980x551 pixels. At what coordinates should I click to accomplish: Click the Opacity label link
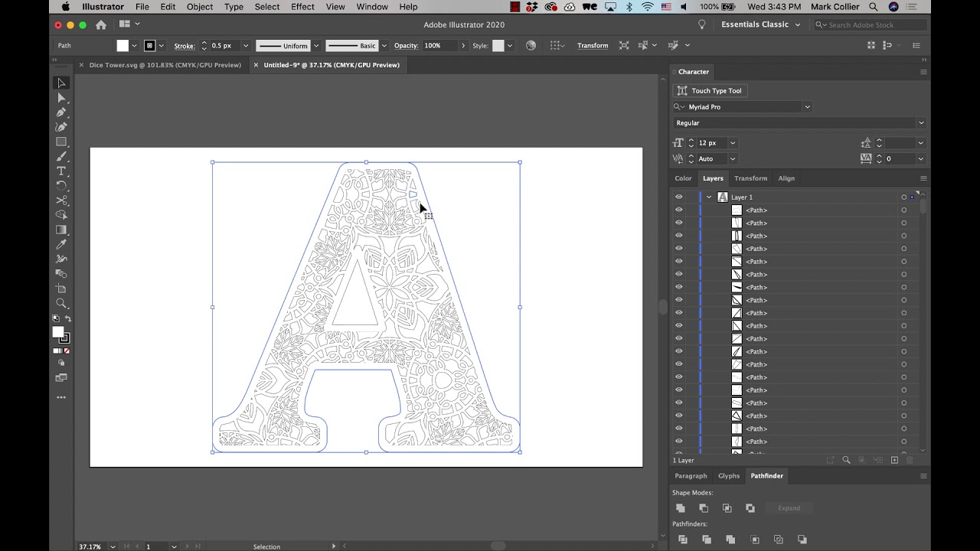pos(406,46)
